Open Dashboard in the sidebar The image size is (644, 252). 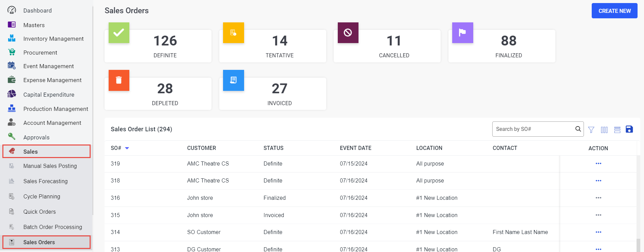click(x=38, y=11)
